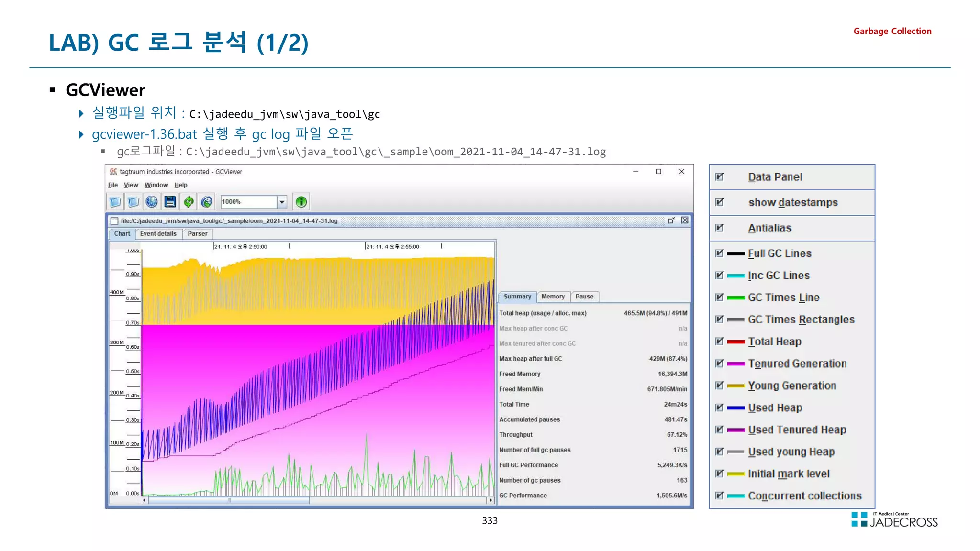This screenshot has height=551, width=980.
Task: Switch to the Event details tab
Action: pos(158,234)
